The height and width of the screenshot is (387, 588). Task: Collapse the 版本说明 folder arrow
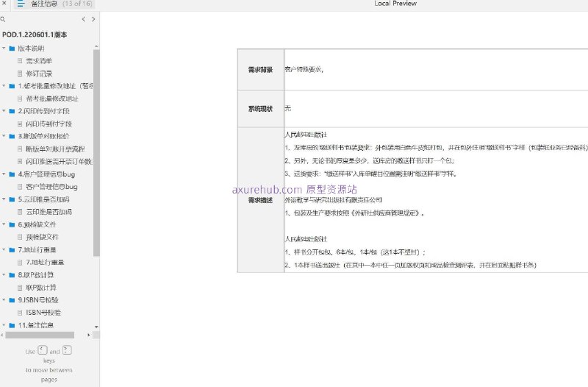[4, 48]
